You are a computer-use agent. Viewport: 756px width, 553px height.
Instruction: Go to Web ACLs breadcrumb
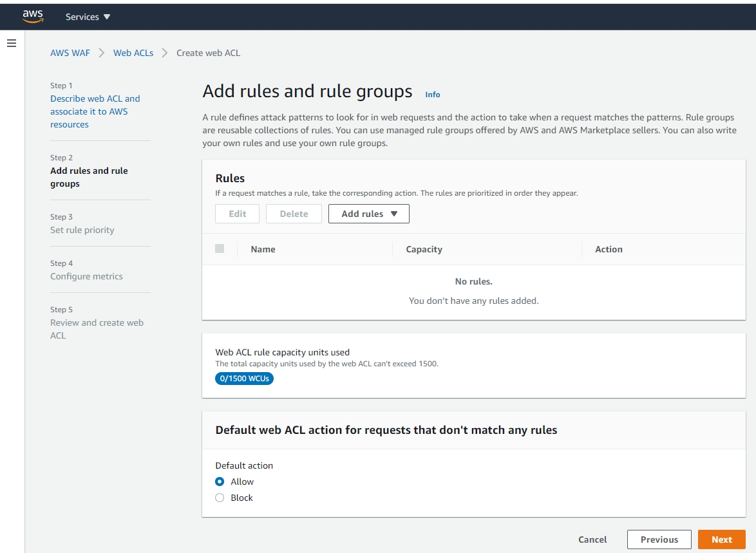tap(133, 53)
